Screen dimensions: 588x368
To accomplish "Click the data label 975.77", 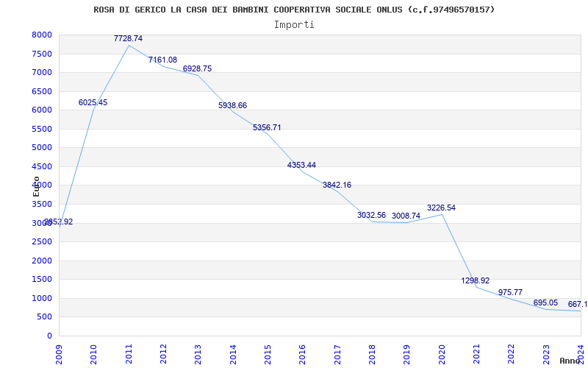I will pos(510,292).
